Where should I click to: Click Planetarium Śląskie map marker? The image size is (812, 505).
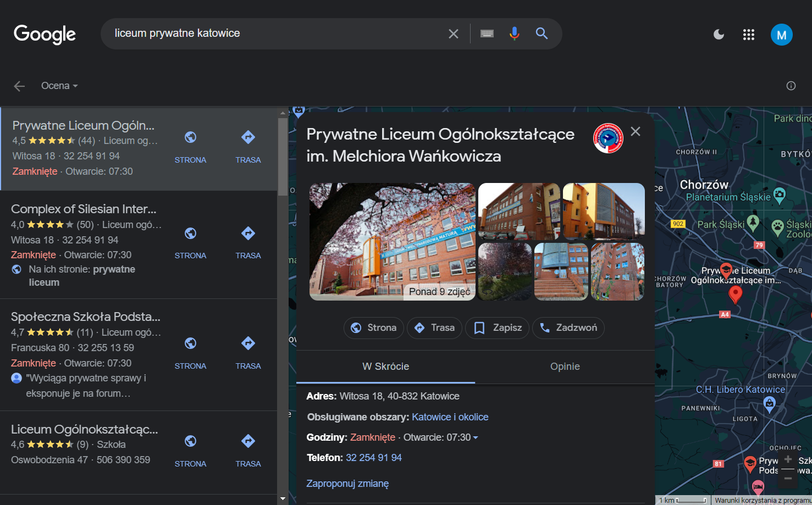(779, 195)
